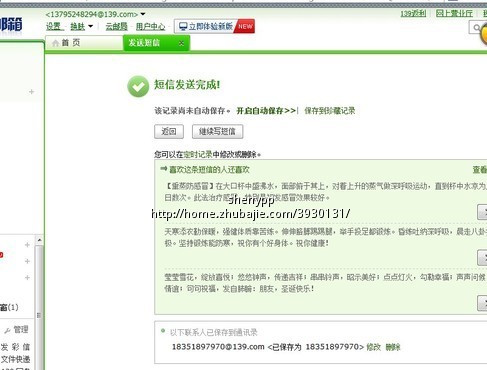Screen dimensions: 487x370
Task: Click the 开启自动保存>> link
Action: click(x=266, y=111)
